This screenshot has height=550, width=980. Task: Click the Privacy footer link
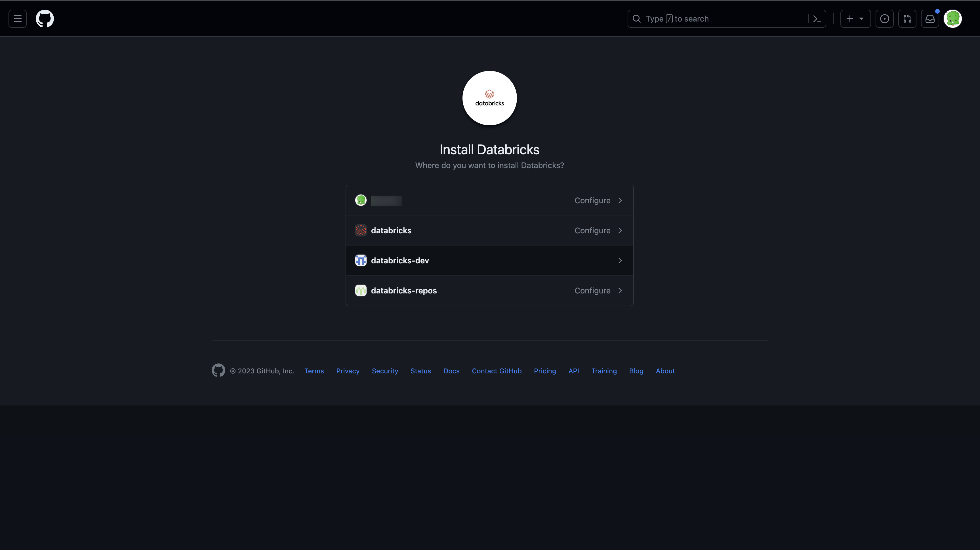[x=348, y=371]
